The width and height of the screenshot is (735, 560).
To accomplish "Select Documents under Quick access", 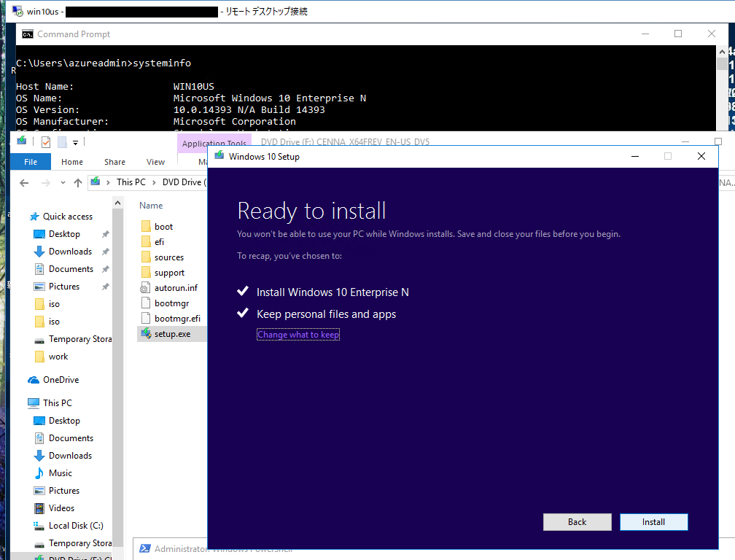I will [x=71, y=269].
